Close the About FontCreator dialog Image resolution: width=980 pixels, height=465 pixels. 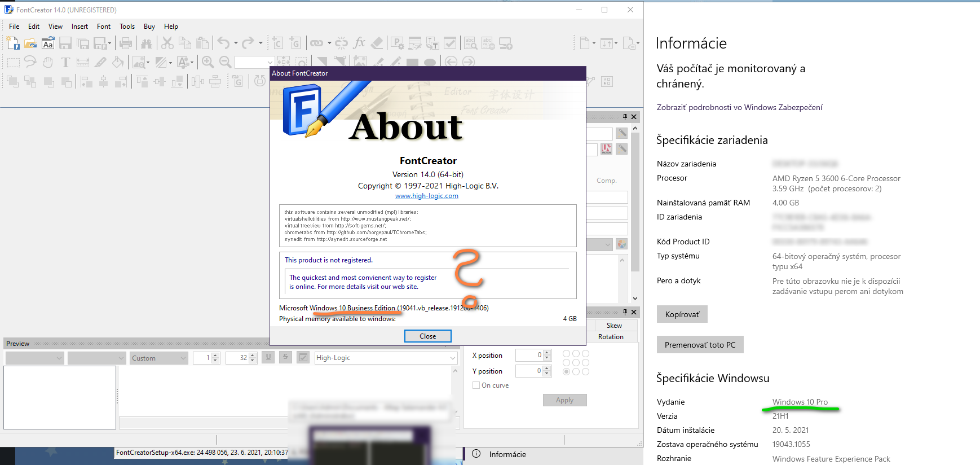pyautogui.click(x=428, y=336)
